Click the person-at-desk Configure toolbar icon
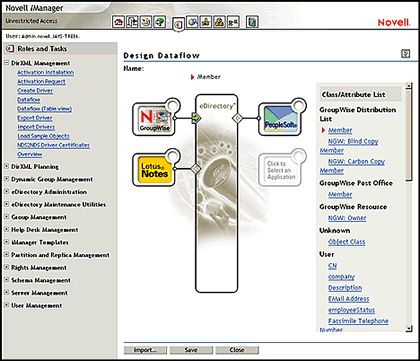This screenshot has width=420, height=361. [x=206, y=22]
